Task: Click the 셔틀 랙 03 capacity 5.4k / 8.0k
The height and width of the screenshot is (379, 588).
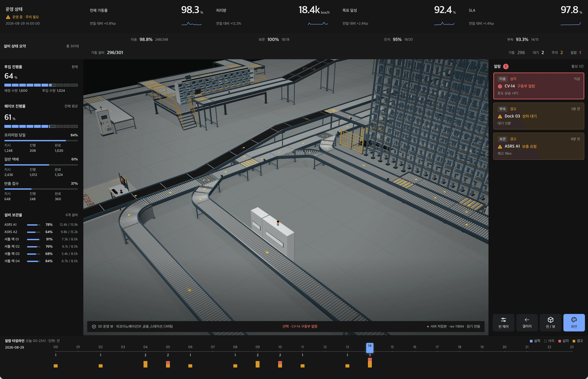Action: [x=70, y=254]
